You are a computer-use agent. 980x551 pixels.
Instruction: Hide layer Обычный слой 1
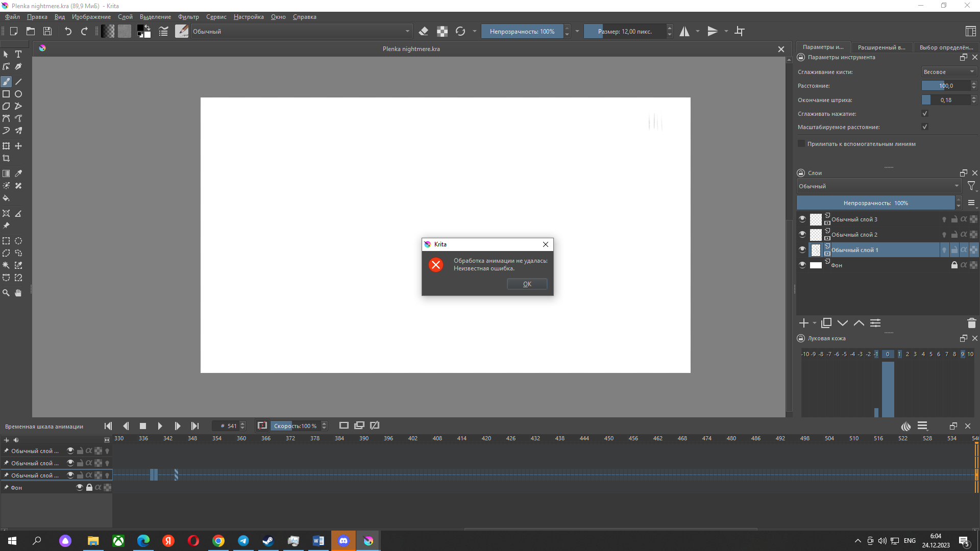pyautogui.click(x=802, y=249)
